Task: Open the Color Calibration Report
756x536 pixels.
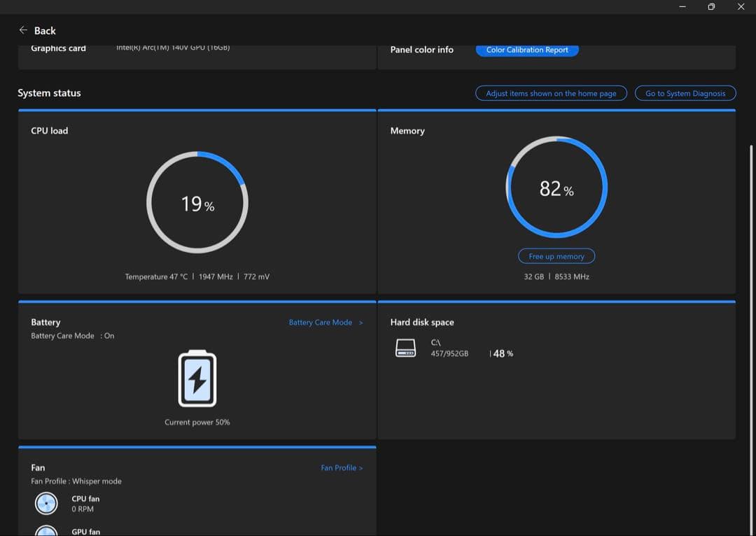Action: coord(527,50)
